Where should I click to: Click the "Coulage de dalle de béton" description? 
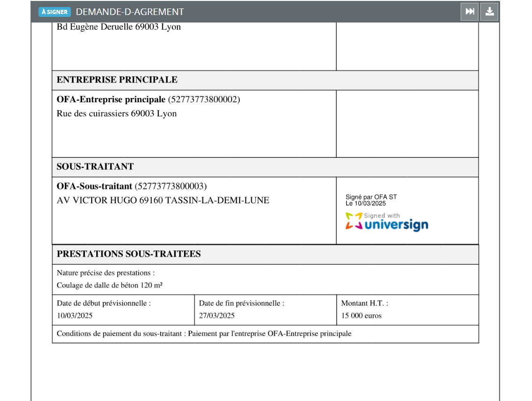tap(109, 285)
